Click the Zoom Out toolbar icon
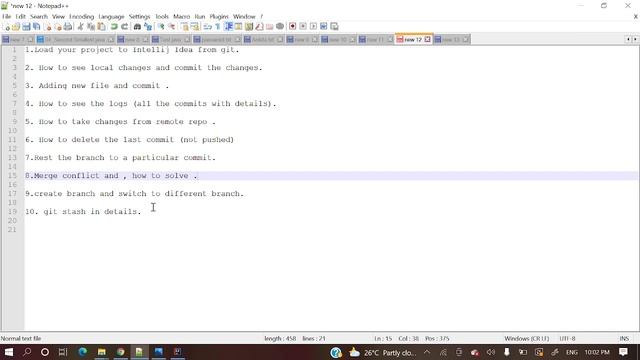The width and height of the screenshot is (640, 360). (171, 27)
